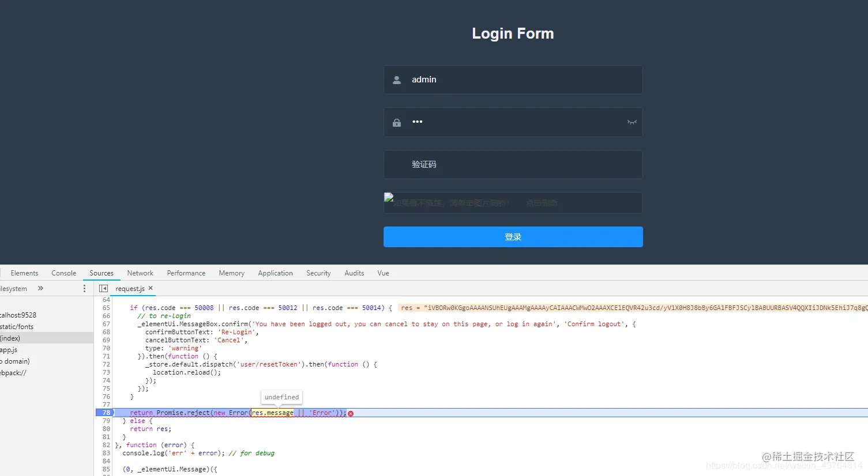
Task: Click the 'warning' string on line 70
Action: [x=185, y=348]
